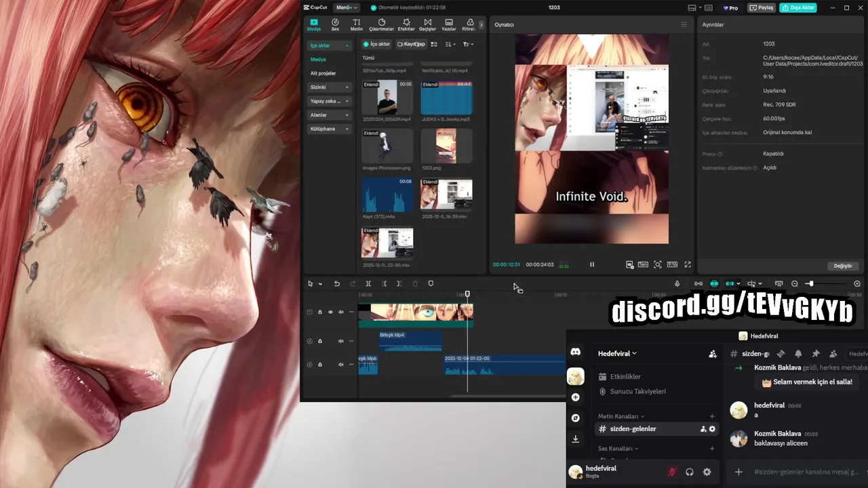This screenshot has width=868, height=488.
Task: Unmute the microphone in Discord user panel
Action: [x=673, y=472]
